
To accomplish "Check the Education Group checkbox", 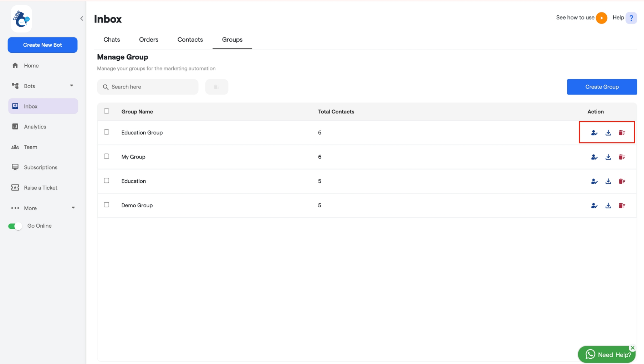I will [106, 132].
